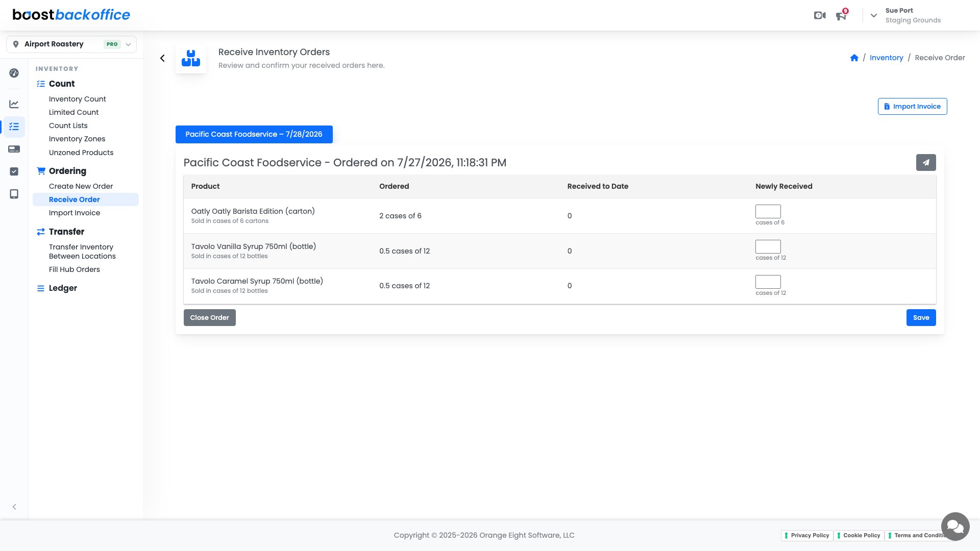
Task: Click the Newly Received column header
Action: 783,186
